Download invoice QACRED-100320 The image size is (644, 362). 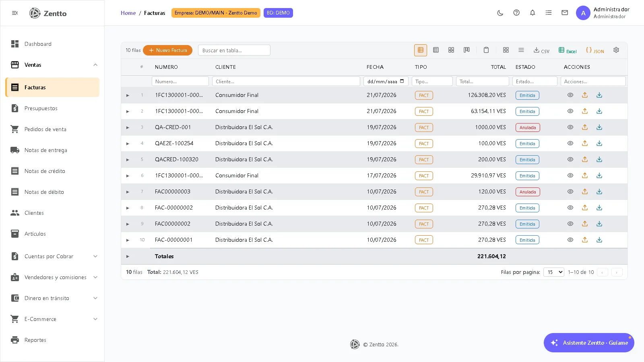coord(599,159)
